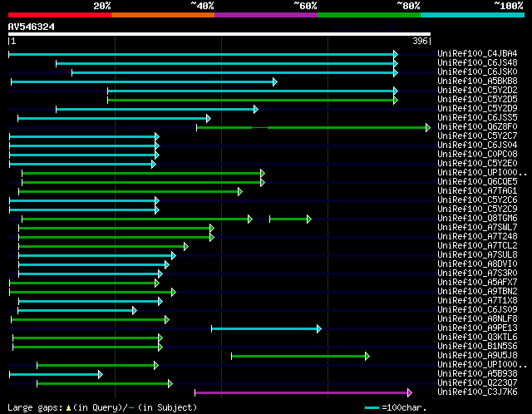
Task: Click the green ~80% legend segment
Action: 369,15
